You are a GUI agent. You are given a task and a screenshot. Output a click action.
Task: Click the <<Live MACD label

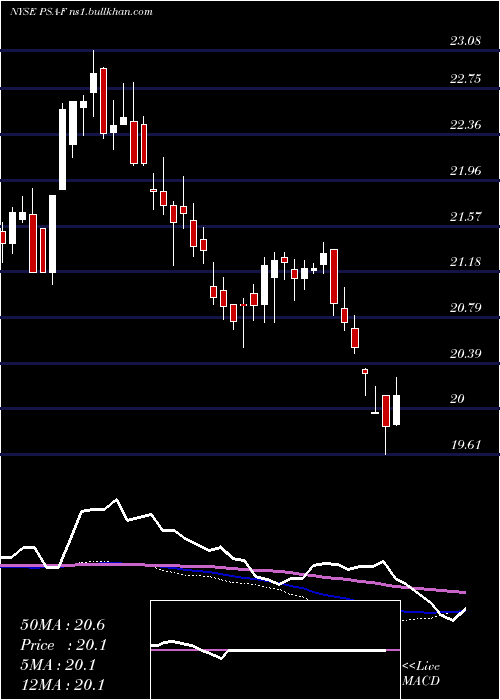[x=421, y=674]
